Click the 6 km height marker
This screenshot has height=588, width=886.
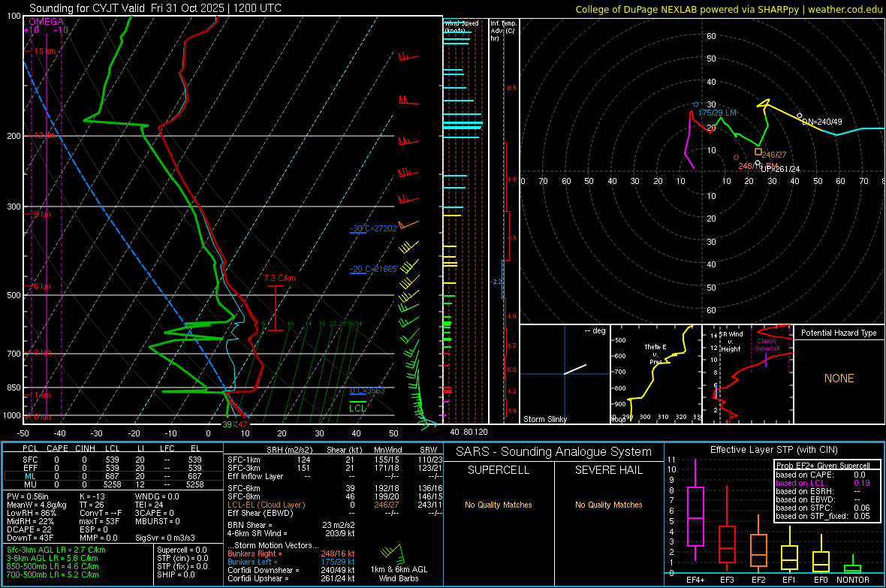tap(42, 286)
